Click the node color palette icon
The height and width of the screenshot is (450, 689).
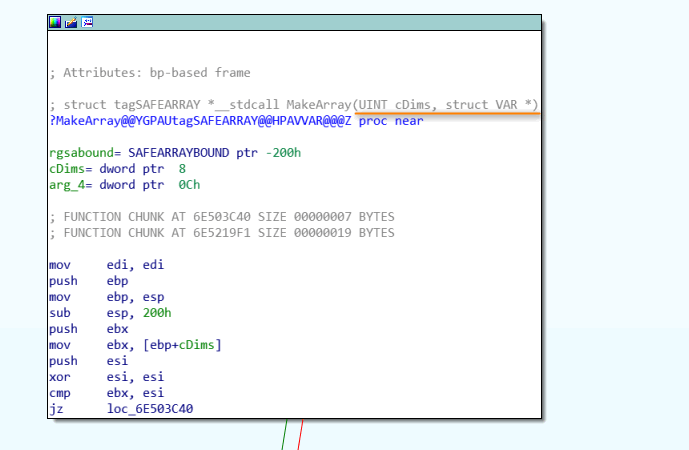(56, 21)
